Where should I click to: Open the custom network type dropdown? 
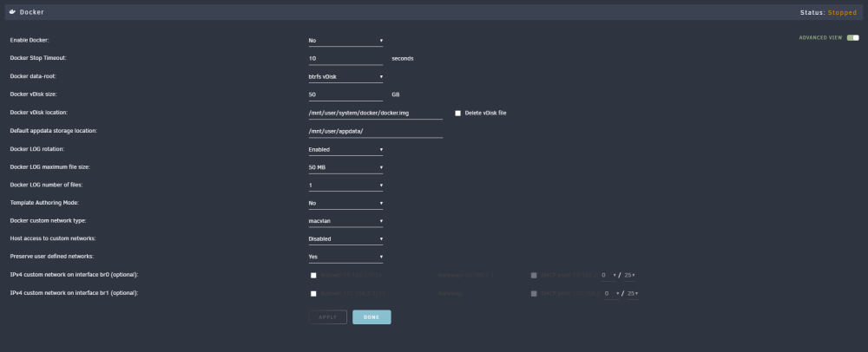tap(346, 221)
